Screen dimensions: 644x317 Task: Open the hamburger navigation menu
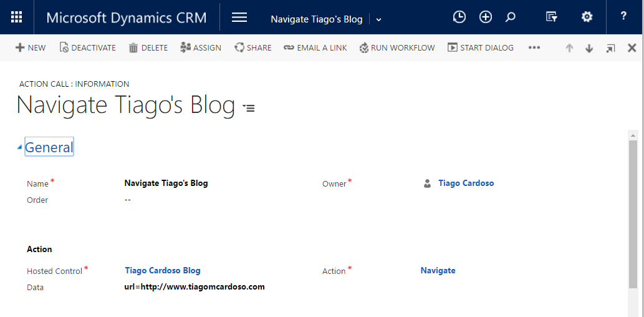[x=239, y=17]
